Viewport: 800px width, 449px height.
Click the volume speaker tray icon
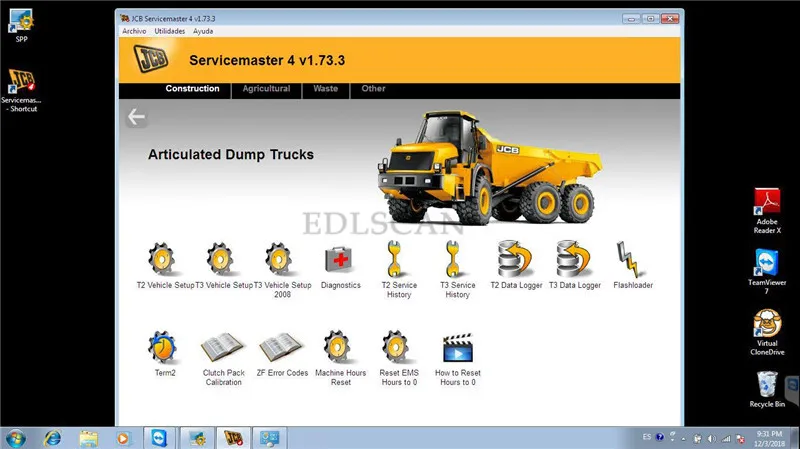coord(712,438)
